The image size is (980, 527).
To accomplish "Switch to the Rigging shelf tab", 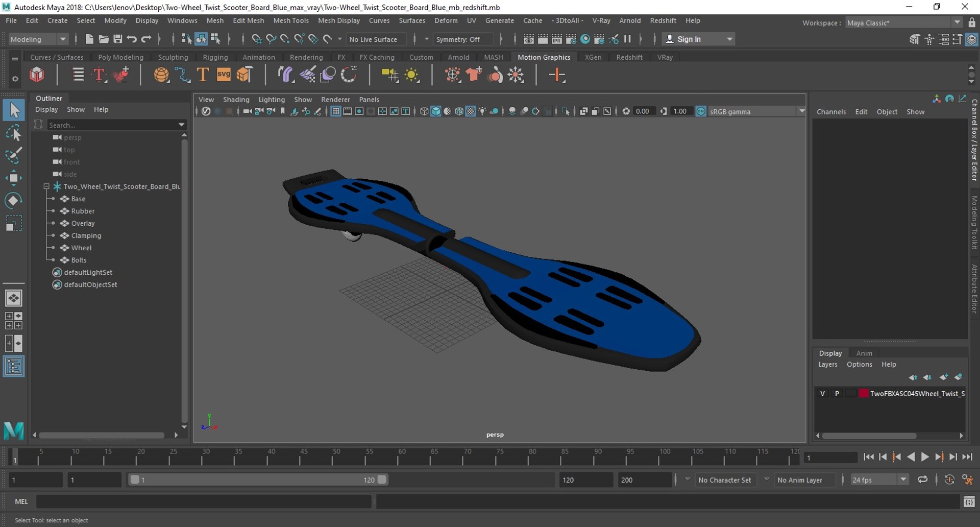I will [x=215, y=57].
